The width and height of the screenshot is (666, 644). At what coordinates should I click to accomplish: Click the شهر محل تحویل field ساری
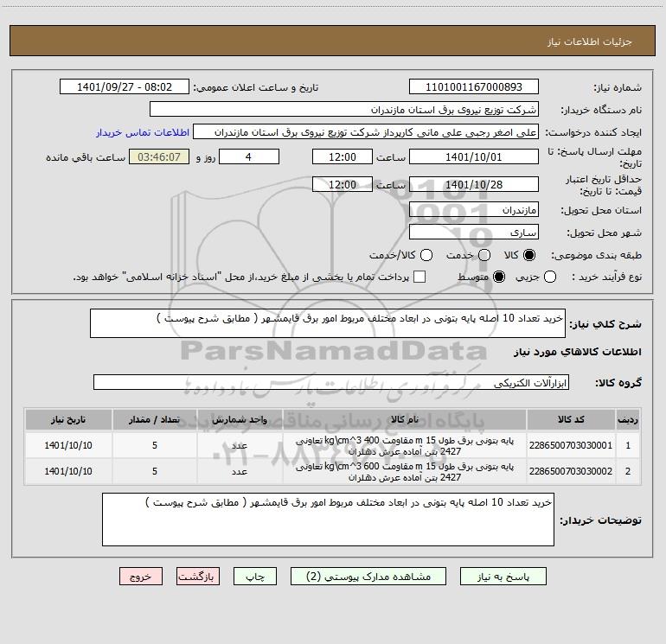(x=474, y=232)
